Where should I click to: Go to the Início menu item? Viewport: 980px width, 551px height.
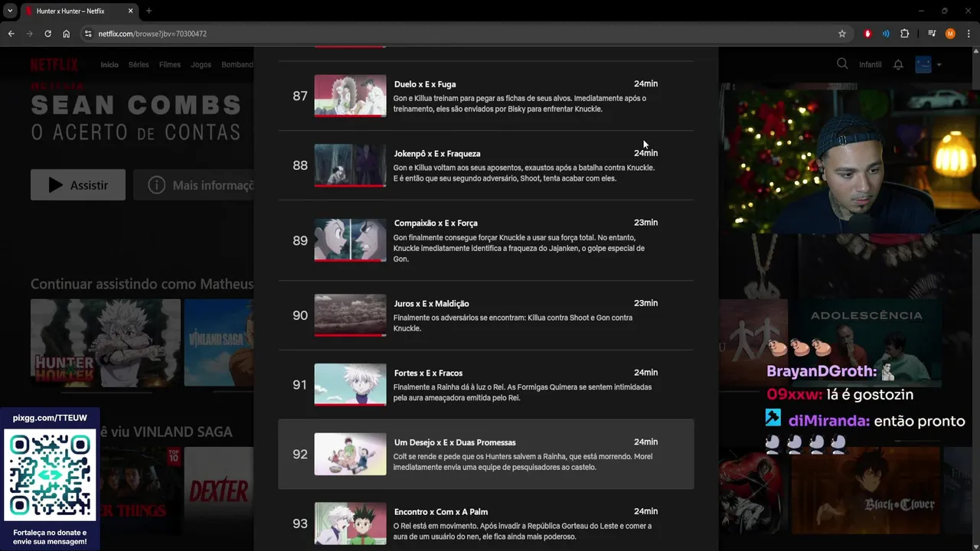109,65
